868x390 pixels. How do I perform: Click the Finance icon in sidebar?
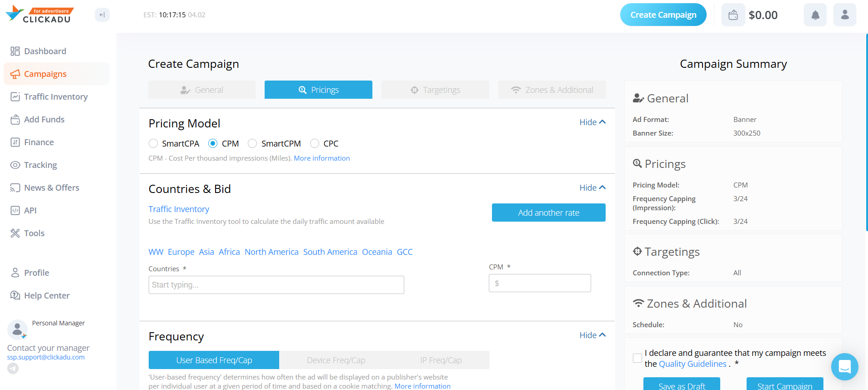[x=15, y=142]
